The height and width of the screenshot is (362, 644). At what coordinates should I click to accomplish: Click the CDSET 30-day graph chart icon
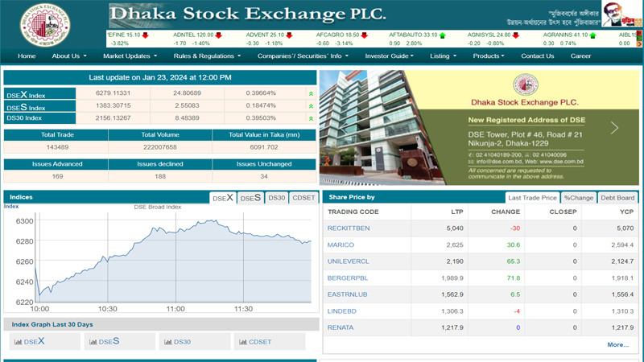[243, 342]
